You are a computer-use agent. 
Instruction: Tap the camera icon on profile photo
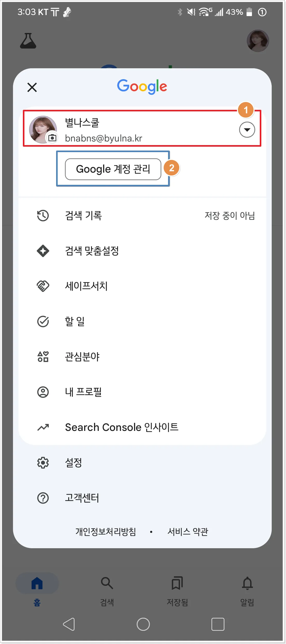[x=52, y=138]
